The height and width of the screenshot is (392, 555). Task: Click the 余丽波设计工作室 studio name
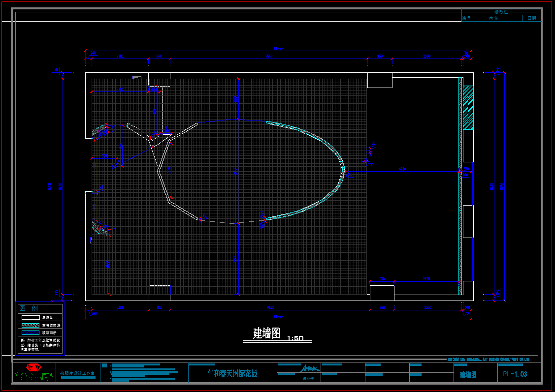click(77, 373)
